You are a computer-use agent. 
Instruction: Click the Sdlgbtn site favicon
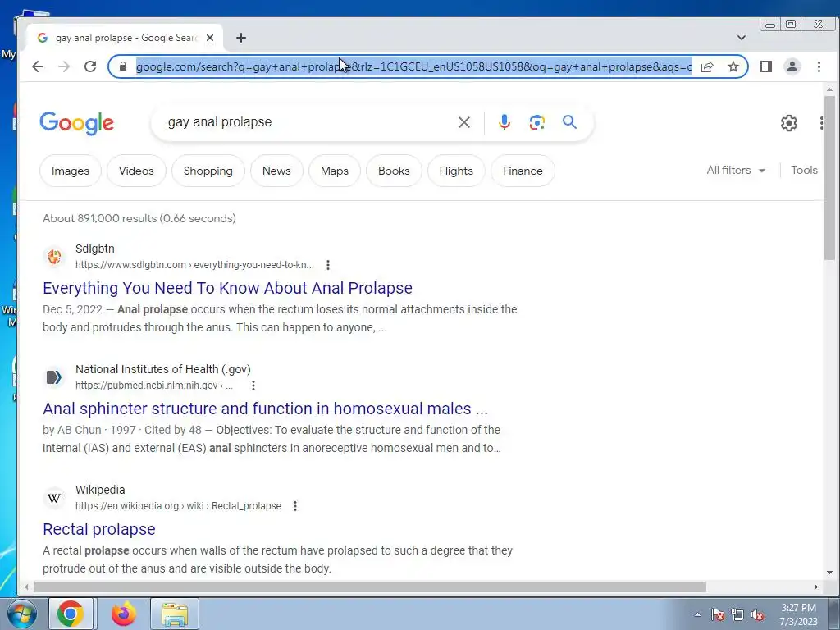click(54, 257)
